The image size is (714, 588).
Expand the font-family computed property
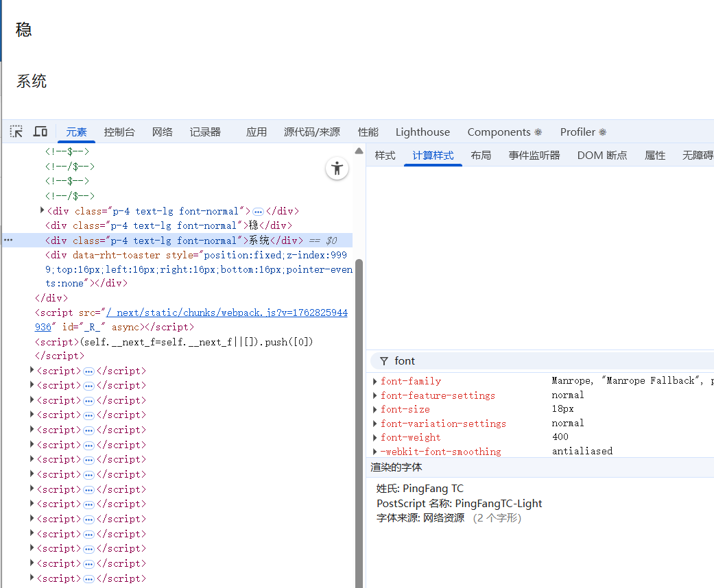(374, 381)
